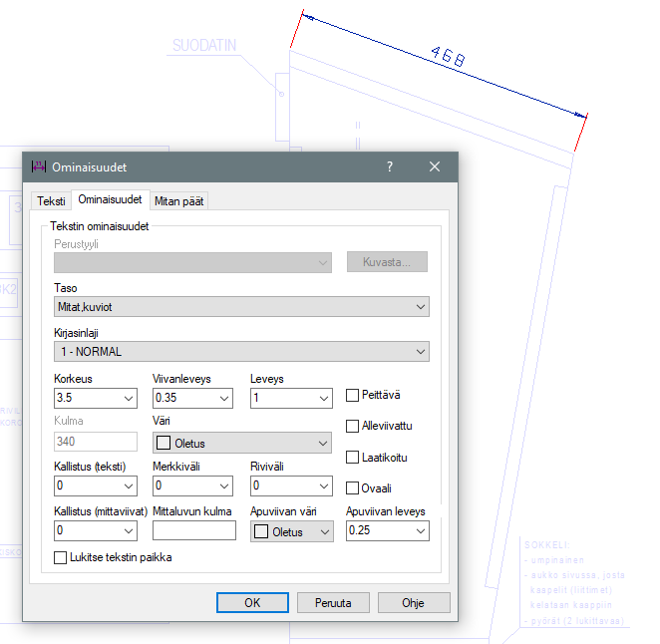Screen dimensions: 660x644
Task: Toggle the Alleviivattu checkbox
Action: pyautogui.click(x=352, y=426)
